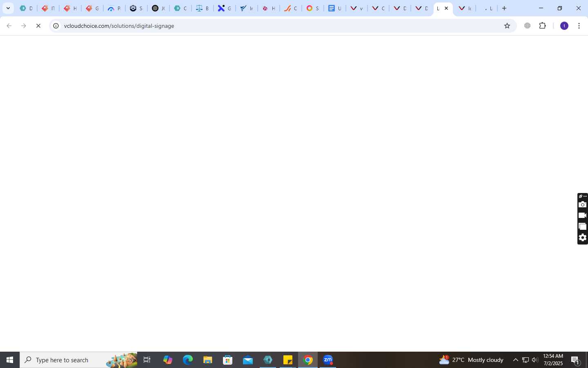View site information icon in address bar

point(56,26)
